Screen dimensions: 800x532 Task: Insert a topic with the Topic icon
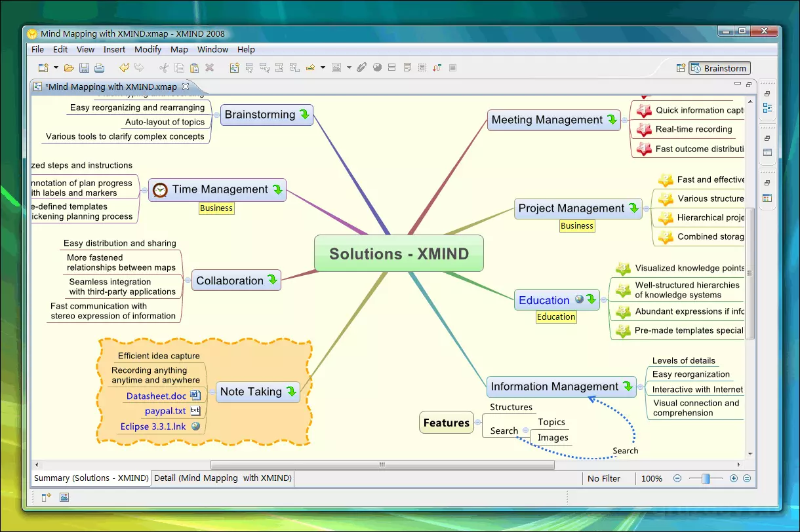point(249,67)
